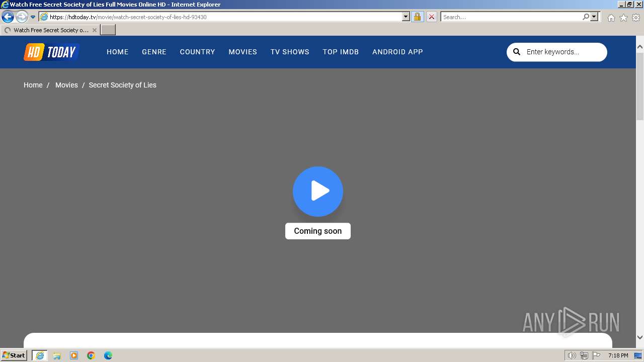Open File Explorer from taskbar
The height and width of the screenshot is (362, 644).
pos(57,355)
